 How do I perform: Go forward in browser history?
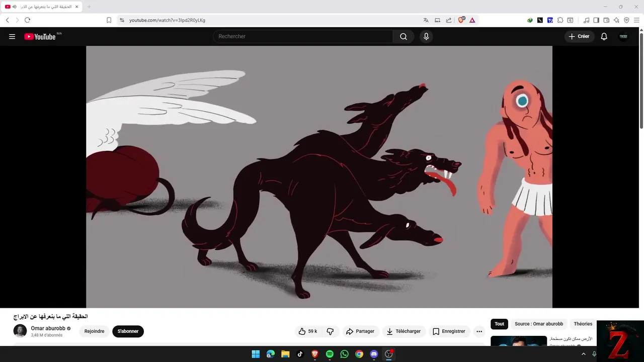coord(17,20)
